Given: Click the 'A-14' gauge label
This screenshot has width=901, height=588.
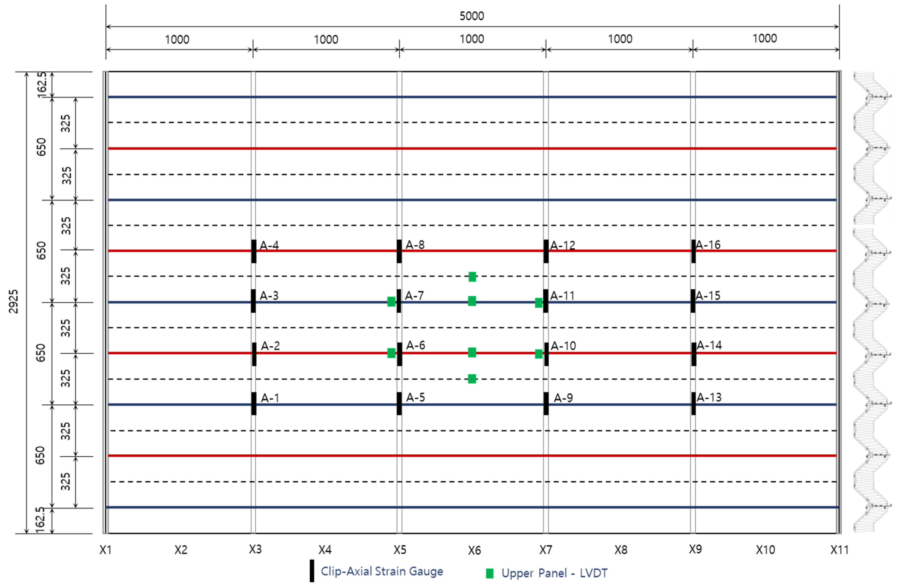Looking at the screenshot, I should click(x=709, y=345).
